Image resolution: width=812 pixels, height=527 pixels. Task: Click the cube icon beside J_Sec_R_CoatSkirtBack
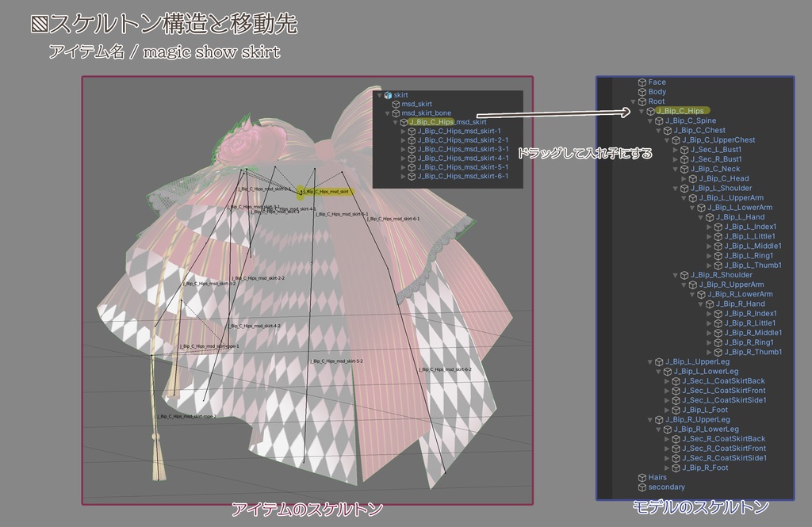click(676, 439)
